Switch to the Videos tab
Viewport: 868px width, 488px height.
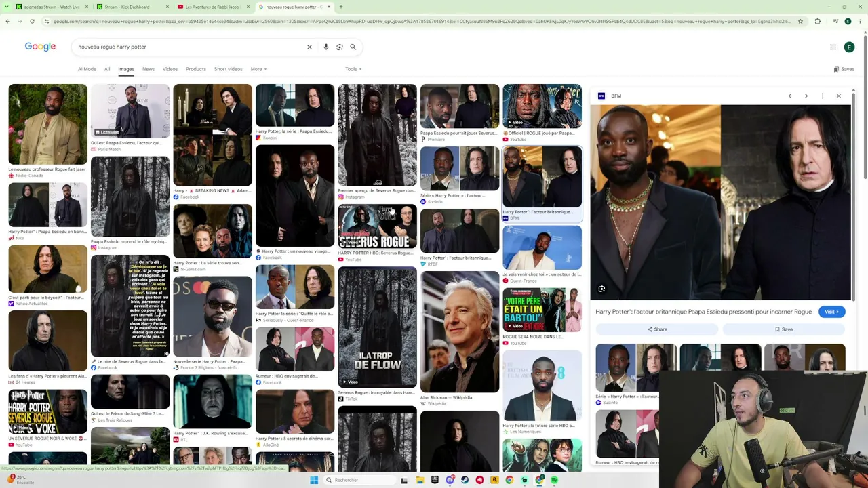click(x=170, y=69)
